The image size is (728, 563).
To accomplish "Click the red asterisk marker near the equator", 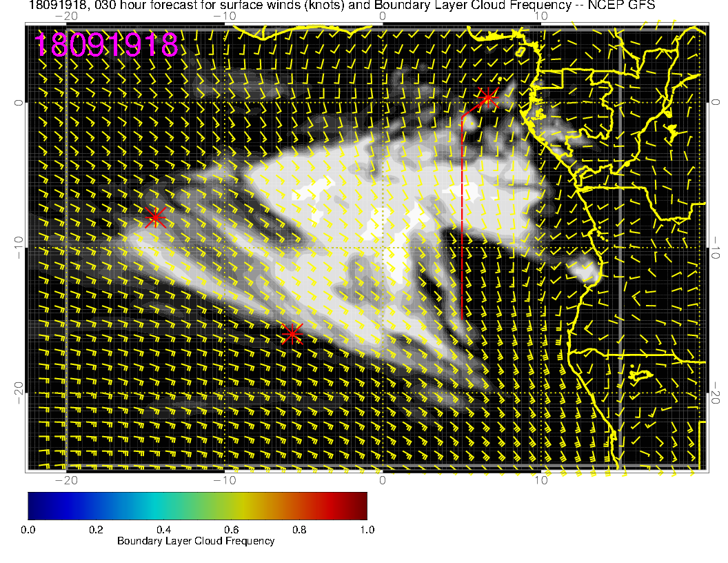I will [488, 97].
